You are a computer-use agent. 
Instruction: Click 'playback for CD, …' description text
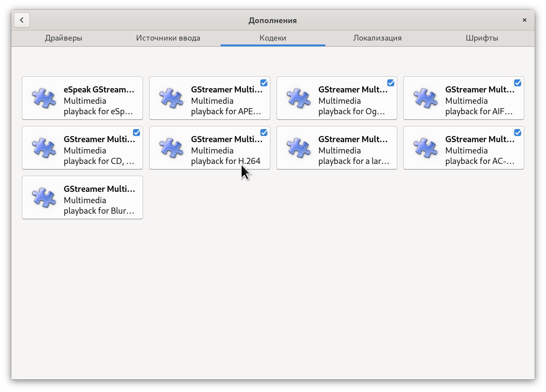click(x=99, y=161)
